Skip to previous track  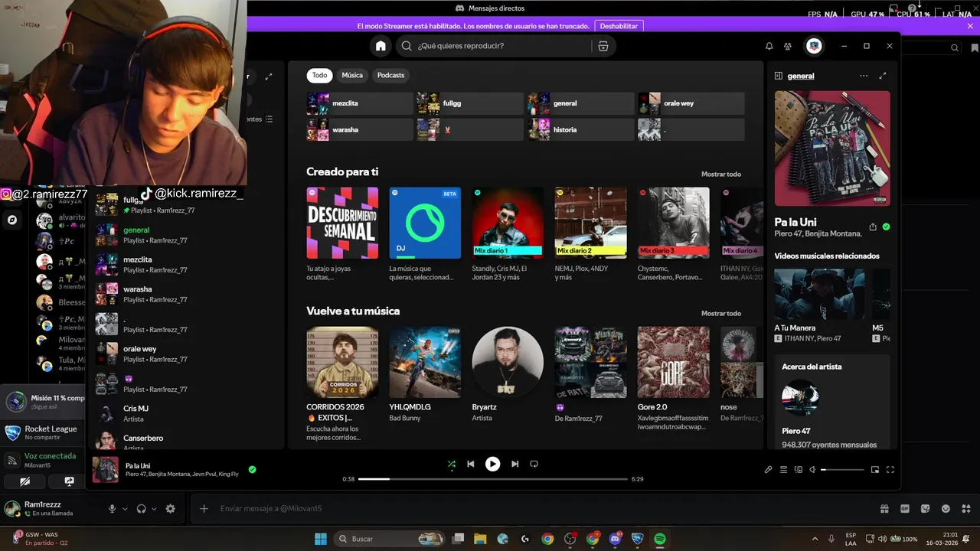(471, 464)
